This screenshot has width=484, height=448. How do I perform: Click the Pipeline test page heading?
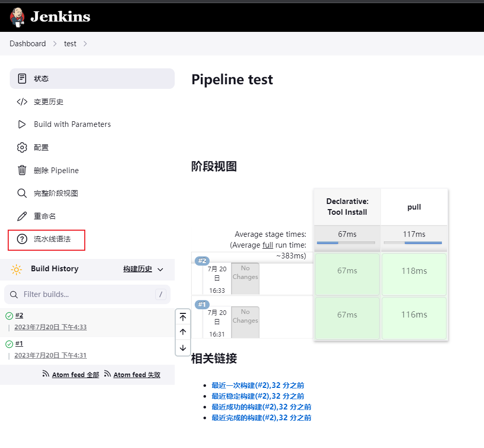[x=232, y=80]
